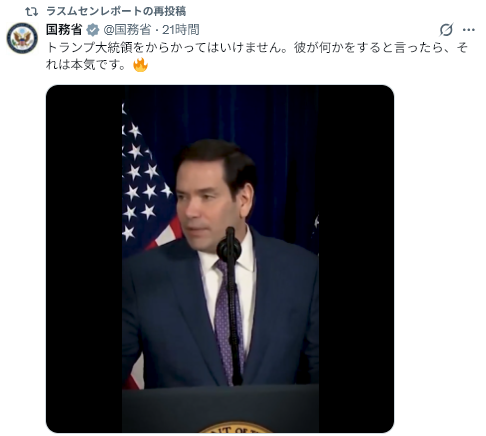The height and width of the screenshot is (436, 486).
Task: Open the three-dot more options menu
Action: point(469,30)
